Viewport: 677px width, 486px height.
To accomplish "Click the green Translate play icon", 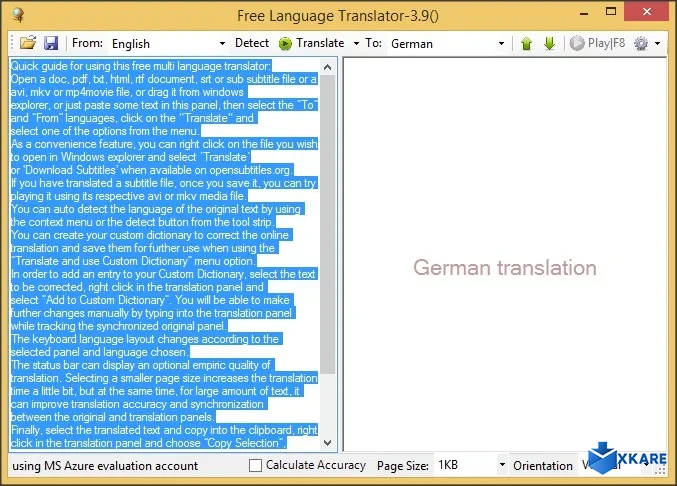I will 285,43.
